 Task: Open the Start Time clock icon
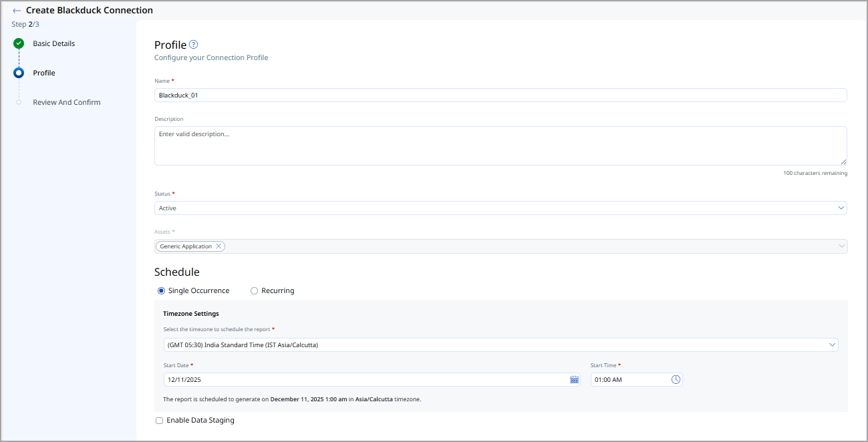coord(676,379)
